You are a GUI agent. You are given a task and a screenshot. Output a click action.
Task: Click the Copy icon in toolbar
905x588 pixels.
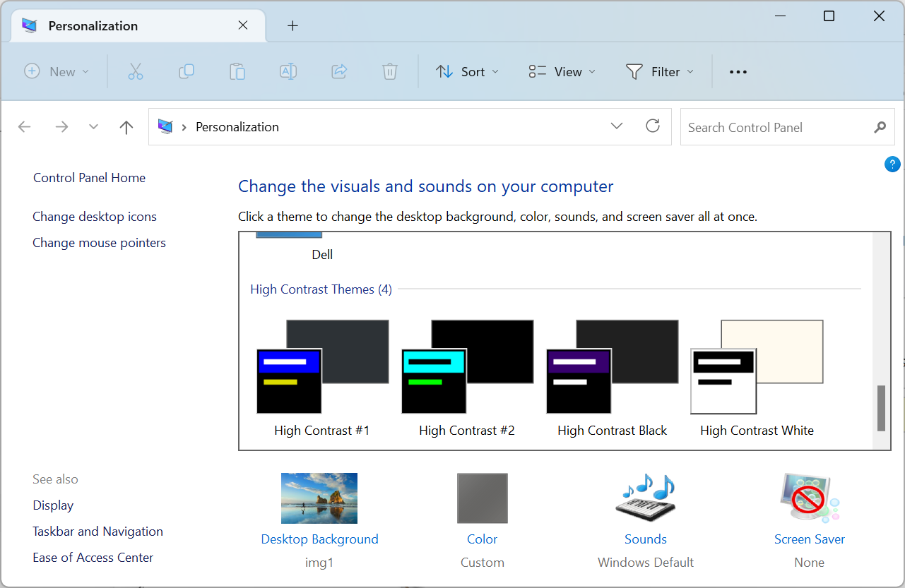point(187,71)
